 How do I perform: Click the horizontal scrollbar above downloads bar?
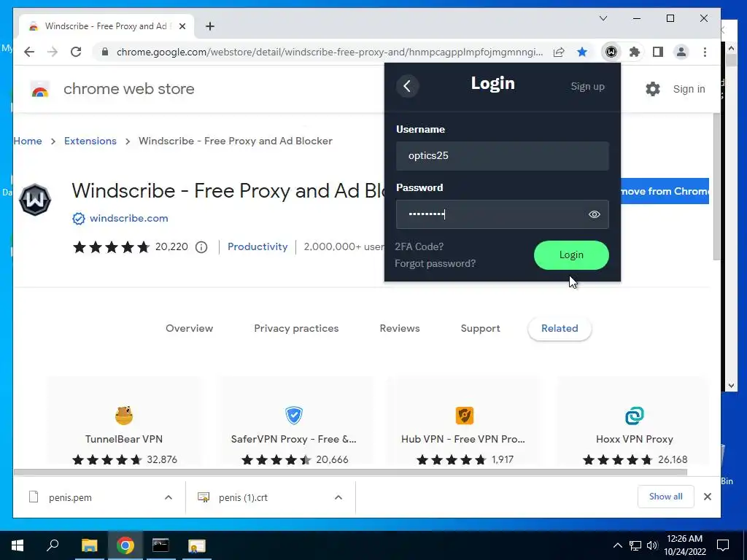[x=350, y=472]
